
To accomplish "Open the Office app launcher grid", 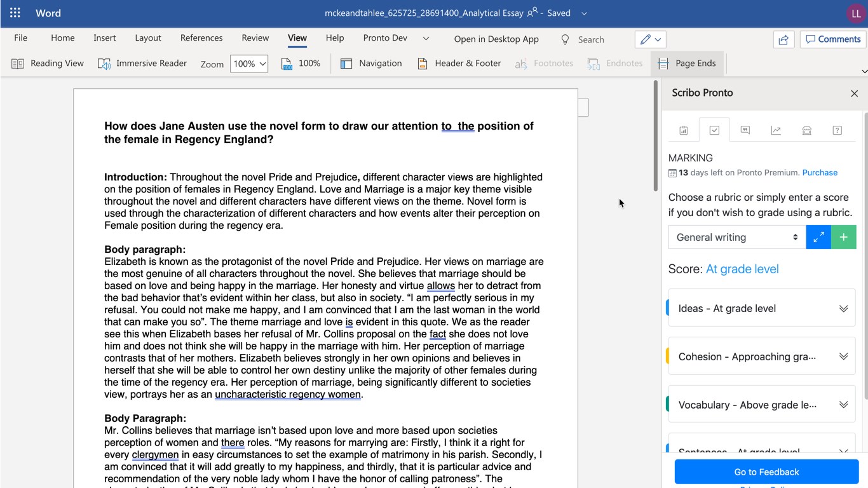I will 15,13.
